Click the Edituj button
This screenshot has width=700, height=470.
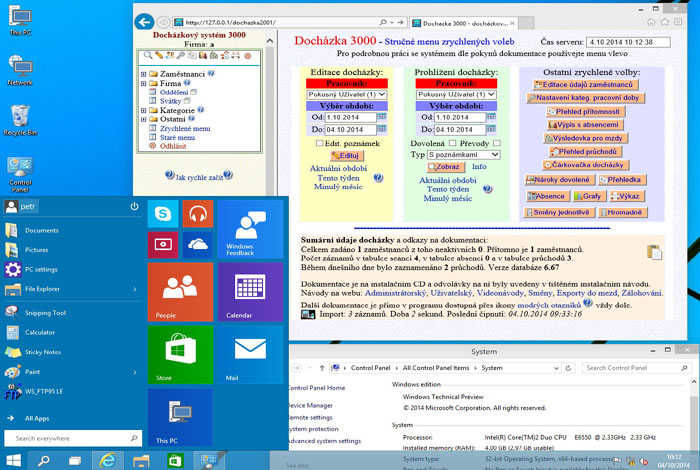point(347,155)
